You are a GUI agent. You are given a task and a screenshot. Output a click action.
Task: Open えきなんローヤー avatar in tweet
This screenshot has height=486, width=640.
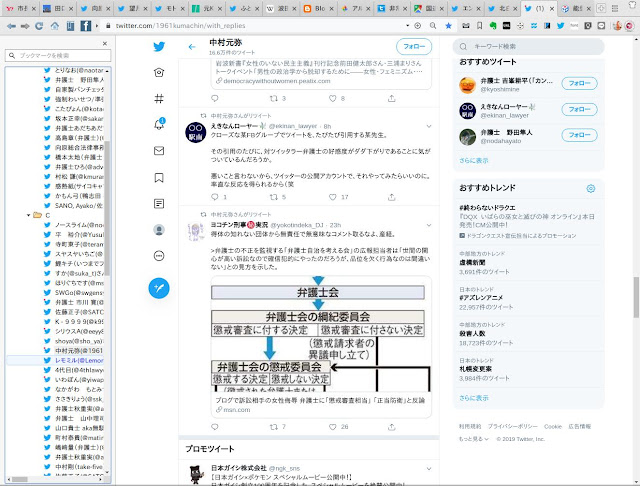coord(196,132)
